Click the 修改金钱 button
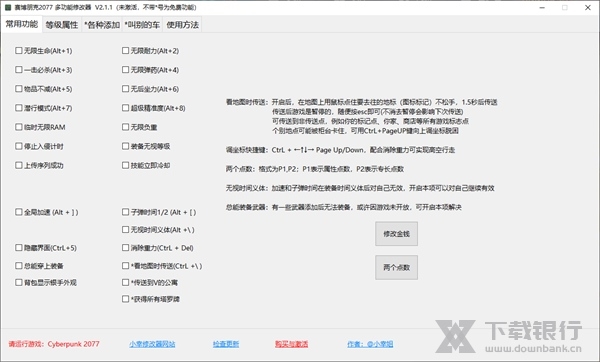 pyautogui.click(x=396, y=234)
